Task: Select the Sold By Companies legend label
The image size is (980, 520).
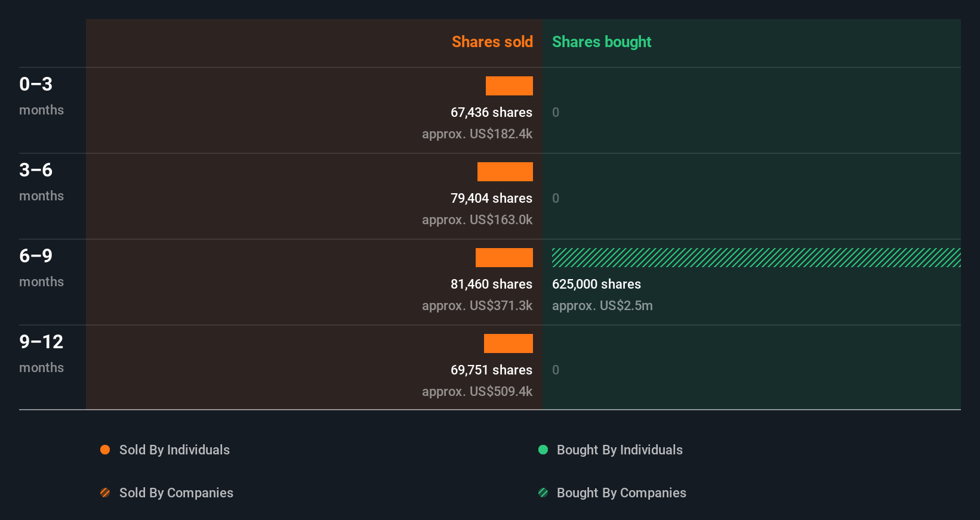Action: coord(176,493)
